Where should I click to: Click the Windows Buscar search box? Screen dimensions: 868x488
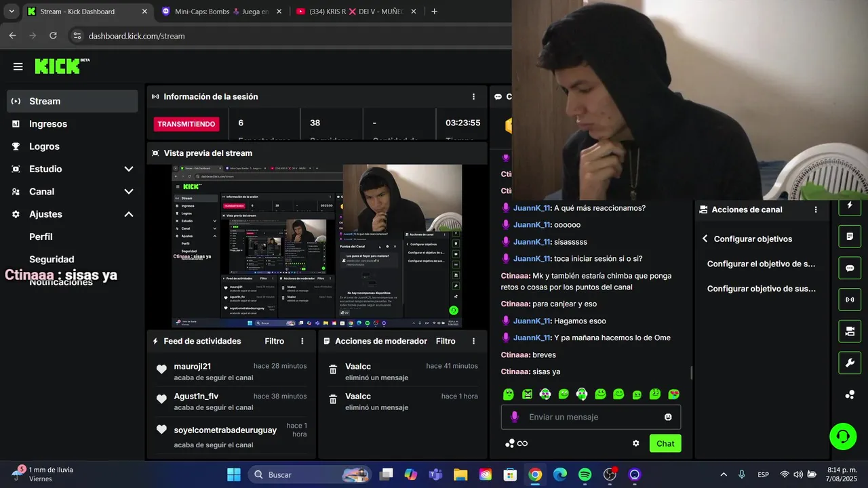click(x=309, y=474)
